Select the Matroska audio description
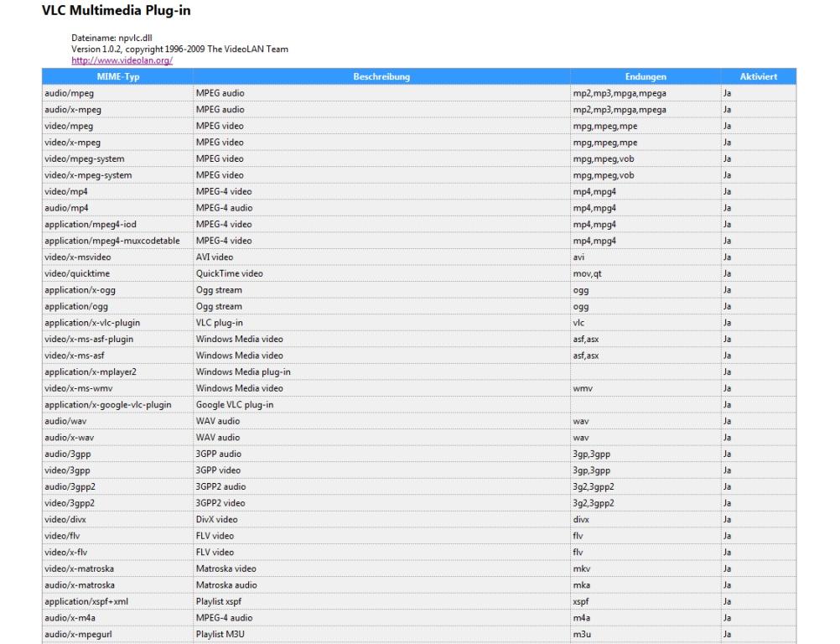 click(x=381, y=585)
